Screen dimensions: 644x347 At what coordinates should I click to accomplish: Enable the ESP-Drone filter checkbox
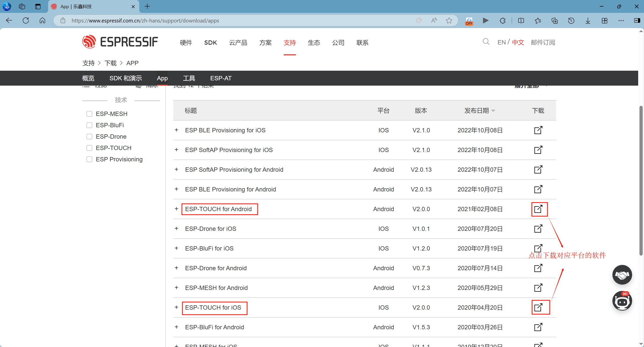click(89, 137)
